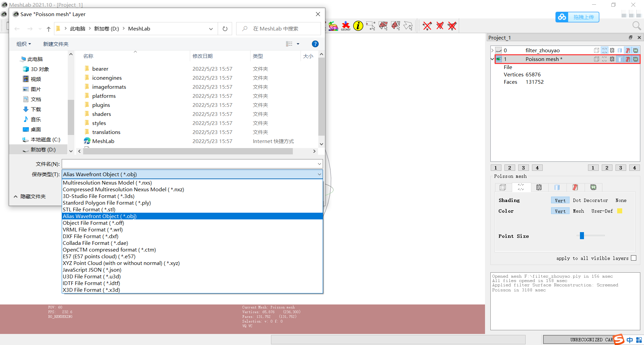Click the magnifier search icon in MeshLab toolbar
This screenshot has height=345, width=644.
click(x=636, y=25)
